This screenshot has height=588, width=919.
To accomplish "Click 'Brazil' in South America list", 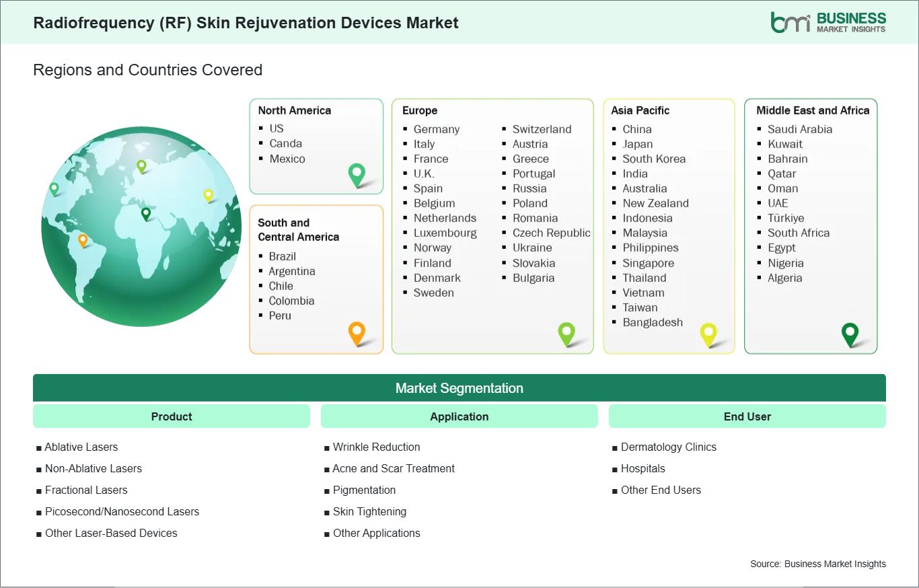I will coord(283,256).
